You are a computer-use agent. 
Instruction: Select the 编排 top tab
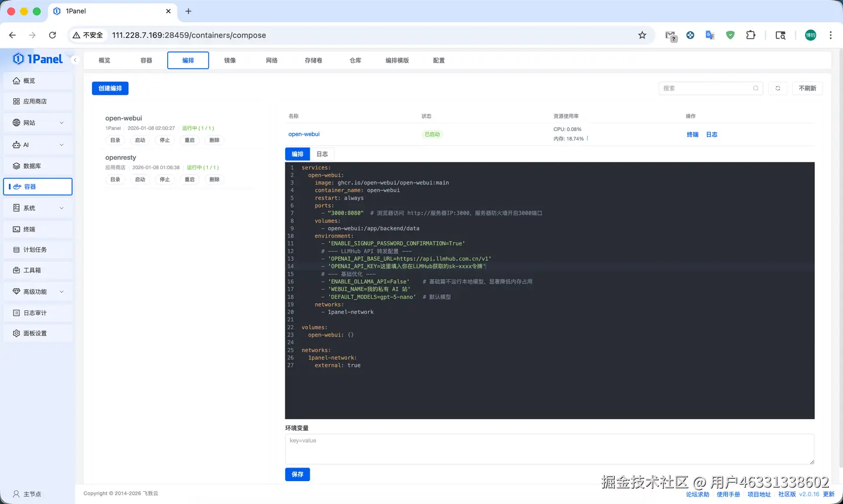[x=188, y=60]
